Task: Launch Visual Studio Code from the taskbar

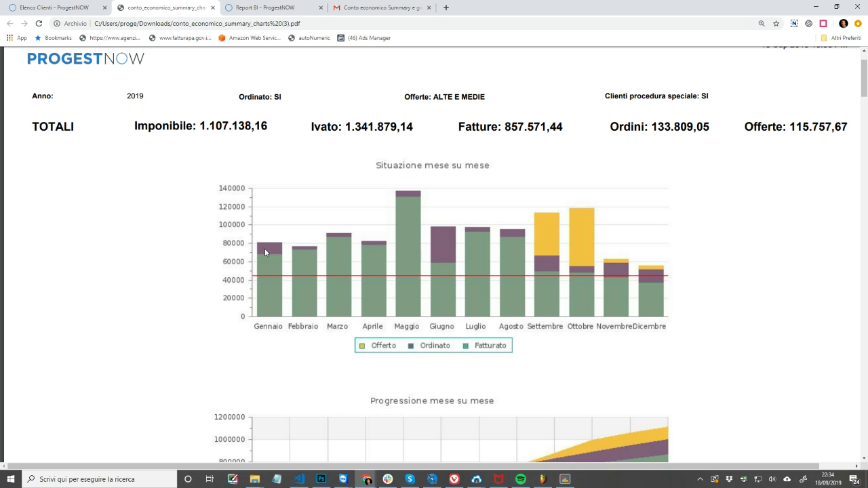Action: point(299,479)
